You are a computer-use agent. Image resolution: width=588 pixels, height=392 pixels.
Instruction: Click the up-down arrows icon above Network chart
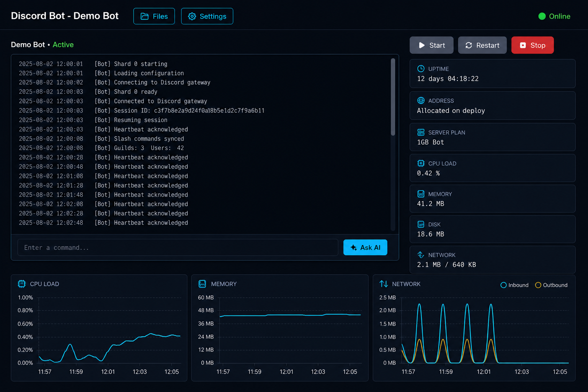pyautogui.click(x=384, y=284)
